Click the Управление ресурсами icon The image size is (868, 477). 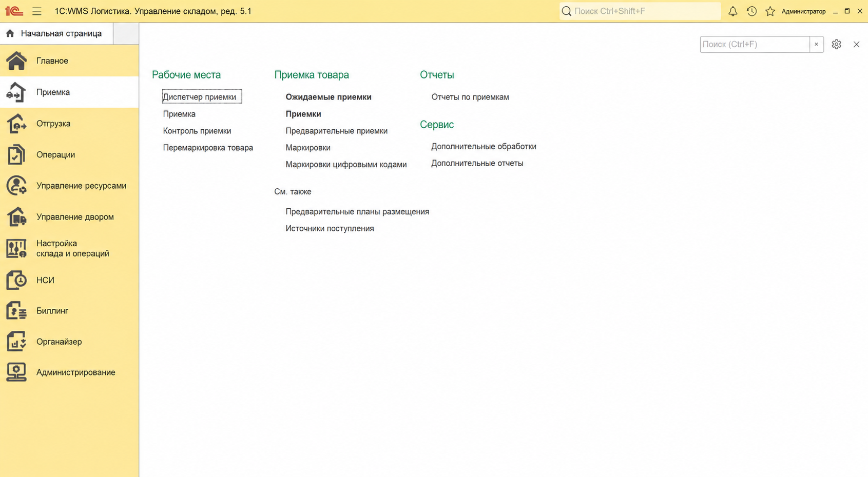point(16,186)
